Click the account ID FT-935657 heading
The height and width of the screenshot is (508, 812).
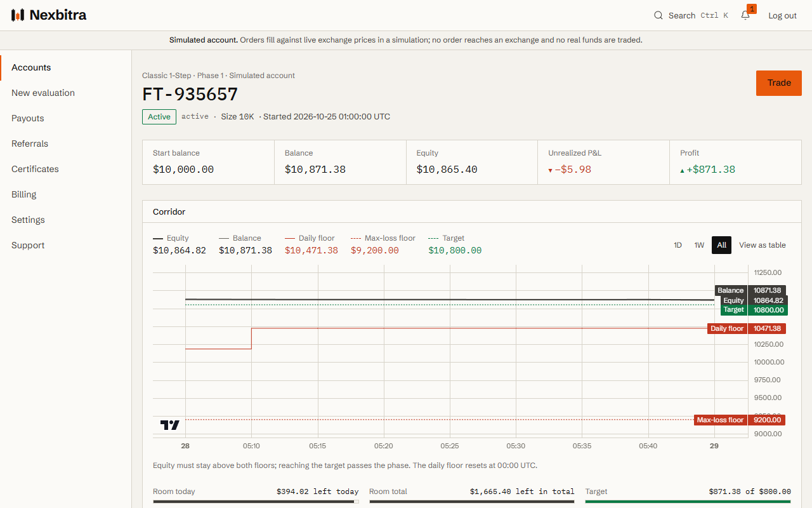190,94
